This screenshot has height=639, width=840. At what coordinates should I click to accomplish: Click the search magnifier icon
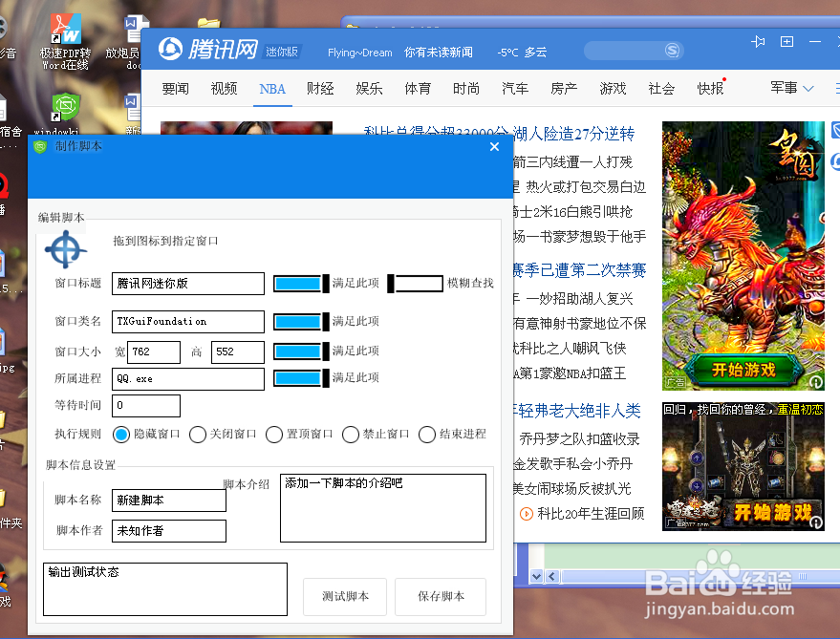click(672, 50)
